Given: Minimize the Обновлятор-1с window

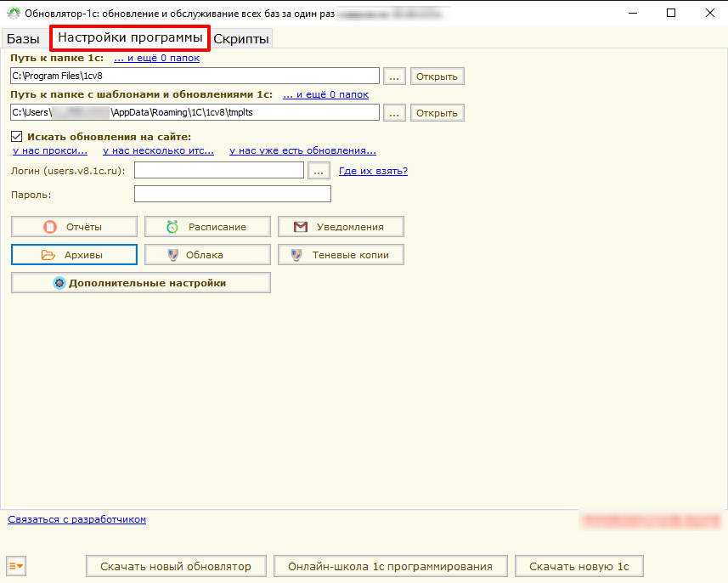Looking at the screenshot, I should tap(632, 13).
